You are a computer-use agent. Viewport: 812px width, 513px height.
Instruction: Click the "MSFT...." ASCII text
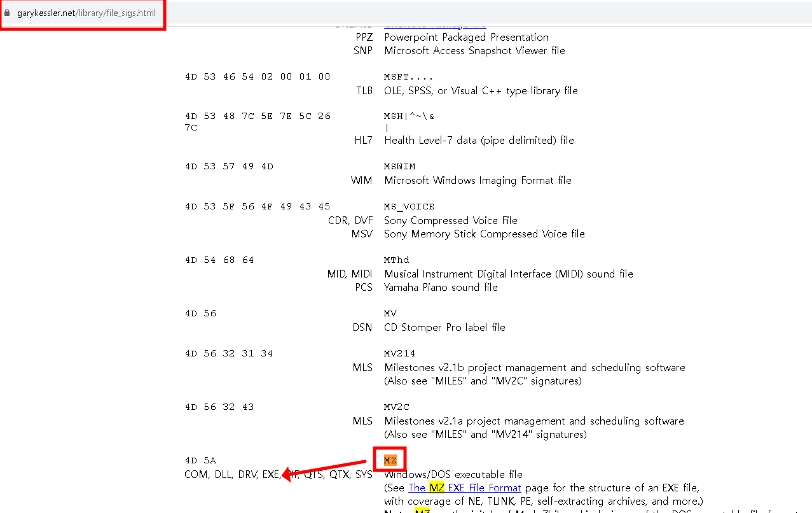click(409, 76)
